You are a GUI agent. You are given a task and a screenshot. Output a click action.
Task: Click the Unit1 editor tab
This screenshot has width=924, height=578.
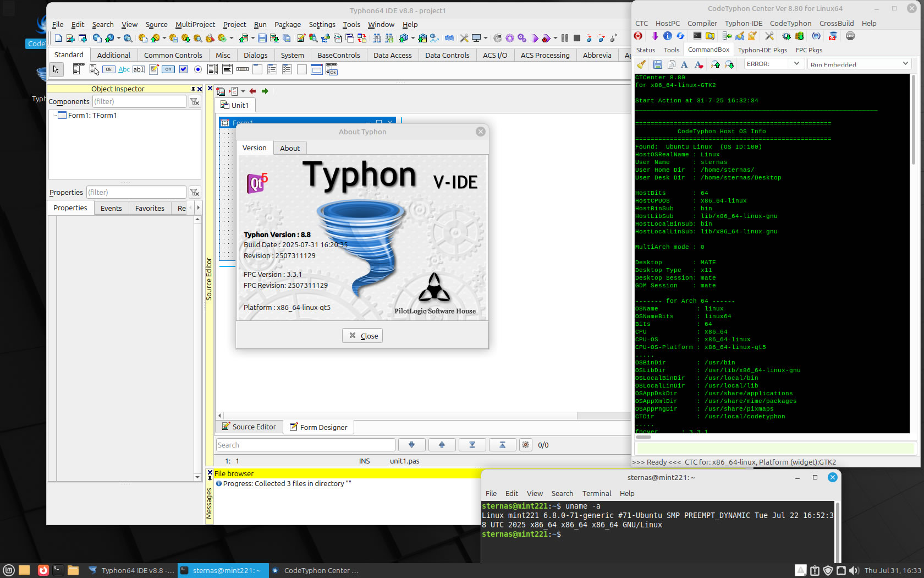point(235,105)
